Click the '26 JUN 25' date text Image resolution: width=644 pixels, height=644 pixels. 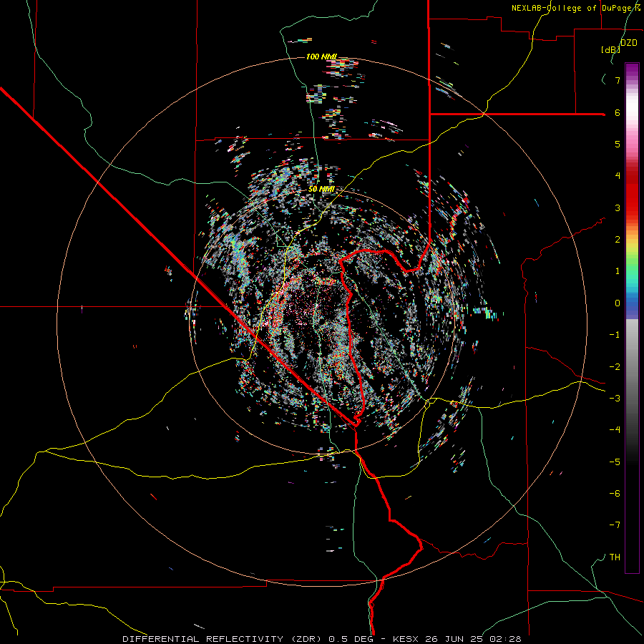point(454,639)
